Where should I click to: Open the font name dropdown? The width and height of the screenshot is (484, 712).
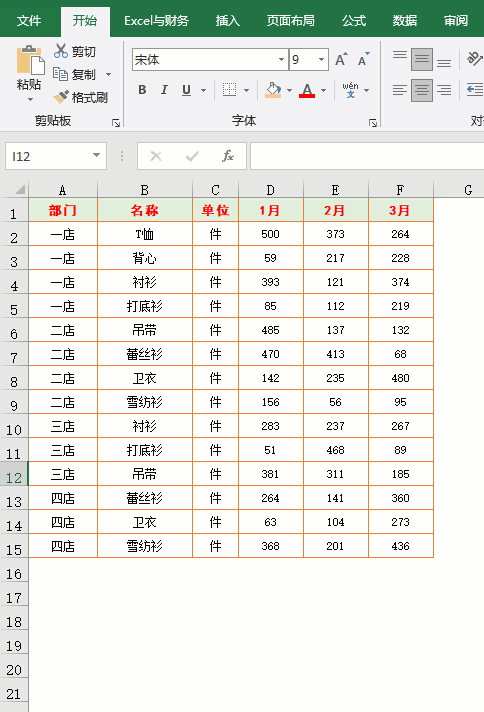(x=281, y=59)
